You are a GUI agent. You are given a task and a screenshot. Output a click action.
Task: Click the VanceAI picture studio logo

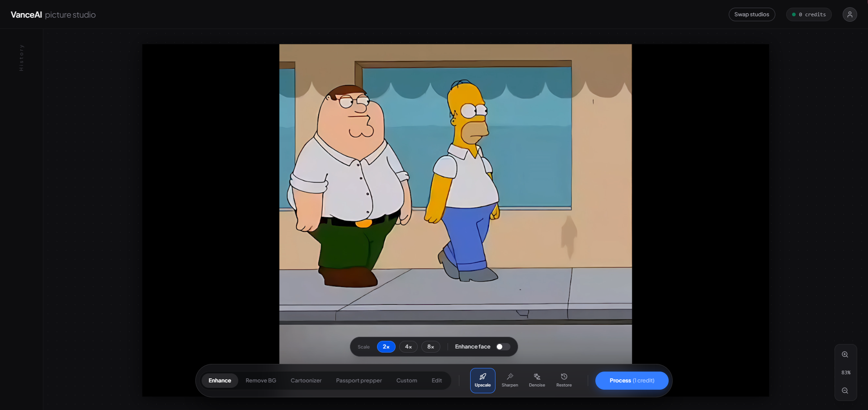[x=53, y=15]
